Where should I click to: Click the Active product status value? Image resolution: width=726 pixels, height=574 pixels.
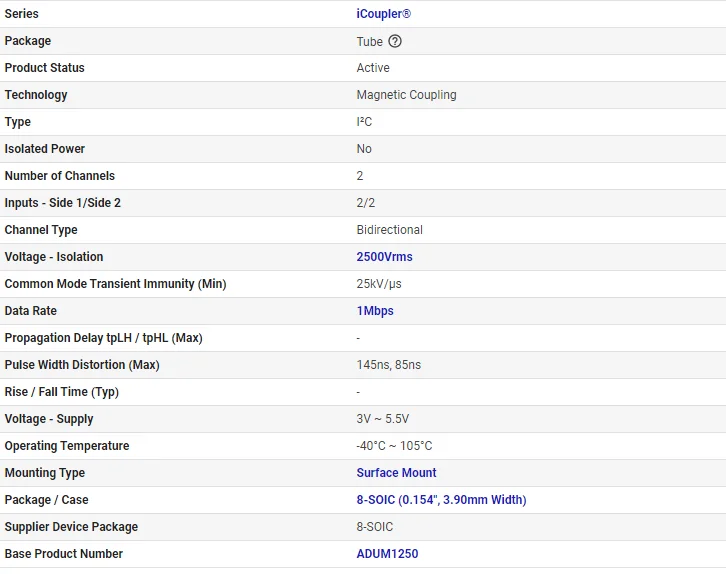point(373,68)
